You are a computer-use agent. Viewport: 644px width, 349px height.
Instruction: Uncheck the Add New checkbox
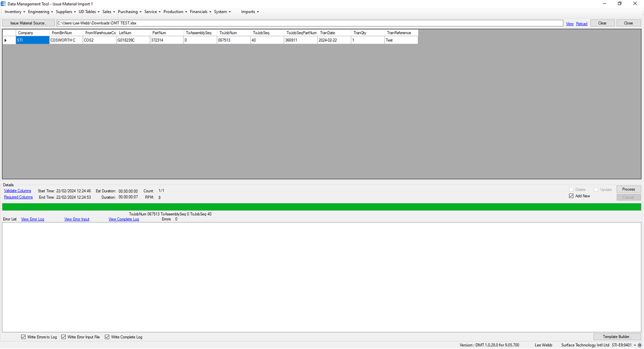coord(570,196)
